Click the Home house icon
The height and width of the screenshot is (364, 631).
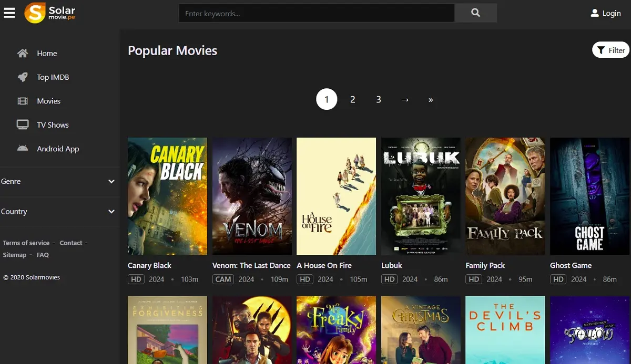23,53
